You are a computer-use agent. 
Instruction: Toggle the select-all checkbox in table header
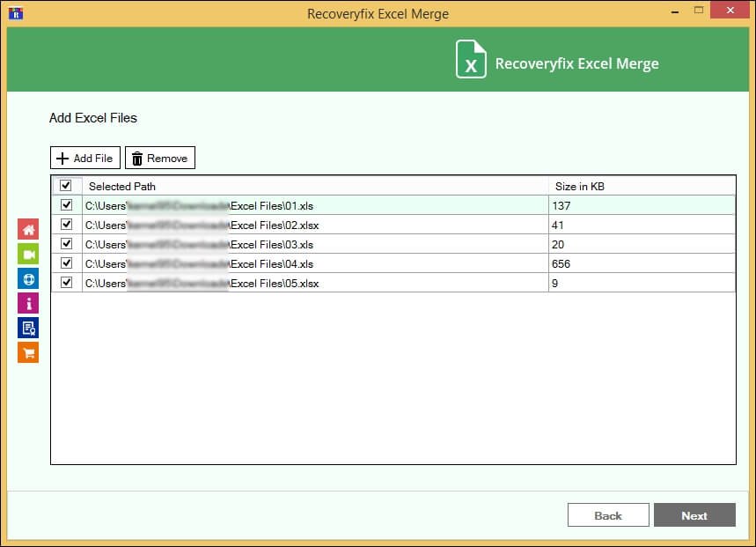pos(66,185)
